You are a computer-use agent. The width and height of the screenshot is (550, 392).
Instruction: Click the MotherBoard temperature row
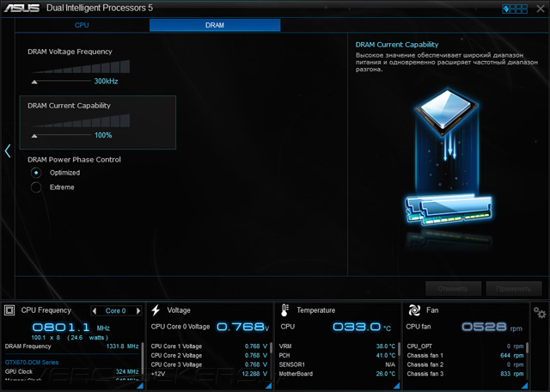337,374
